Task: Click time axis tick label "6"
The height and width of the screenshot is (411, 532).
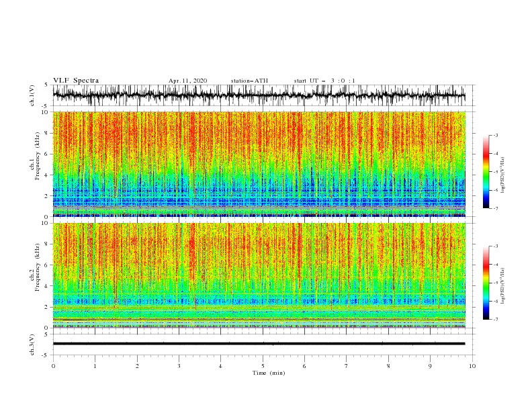Action: click(304, 366)
